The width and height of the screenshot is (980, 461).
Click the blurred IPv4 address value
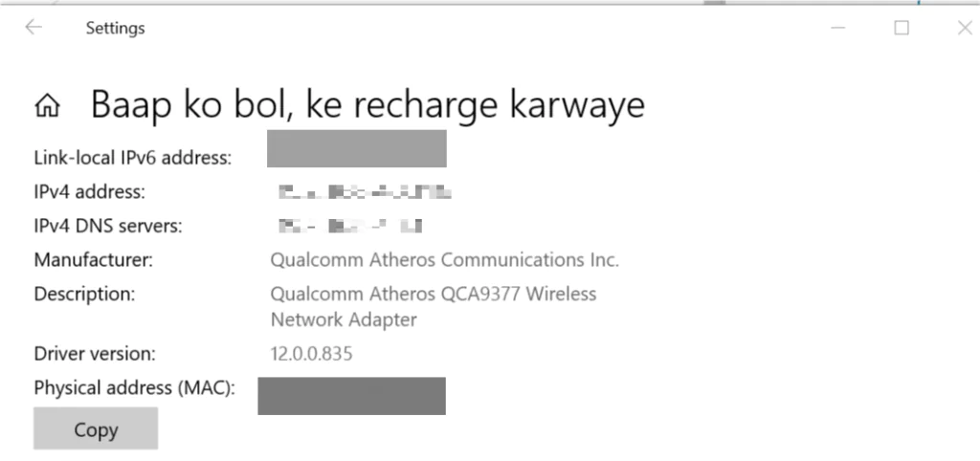(x=363, y=193)
